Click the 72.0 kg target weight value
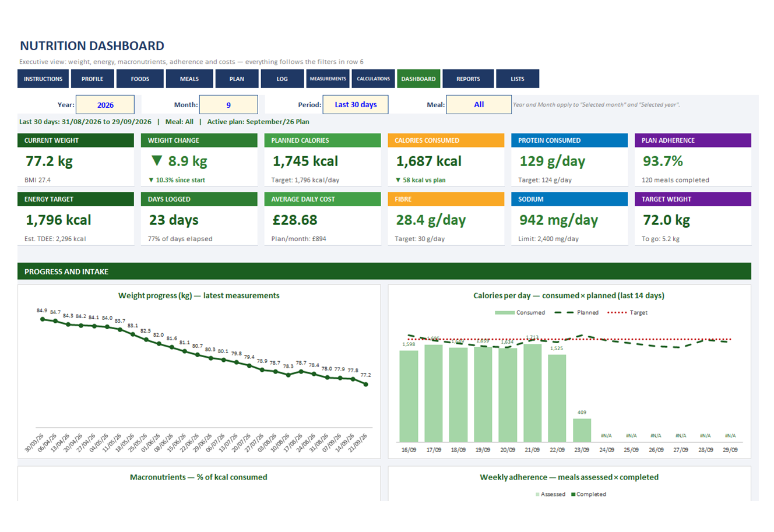 [x=666, y=220]
